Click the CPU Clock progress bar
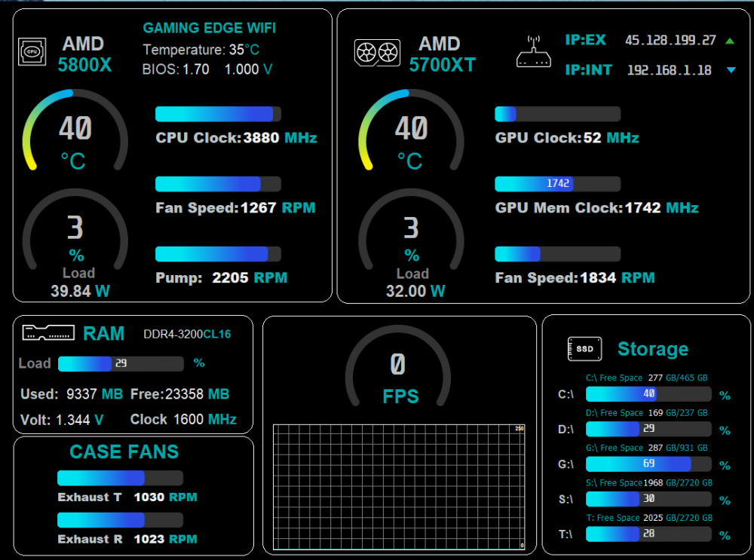Image resolution: width=754 pixels, height=560 pixels. tap(218, 114)
